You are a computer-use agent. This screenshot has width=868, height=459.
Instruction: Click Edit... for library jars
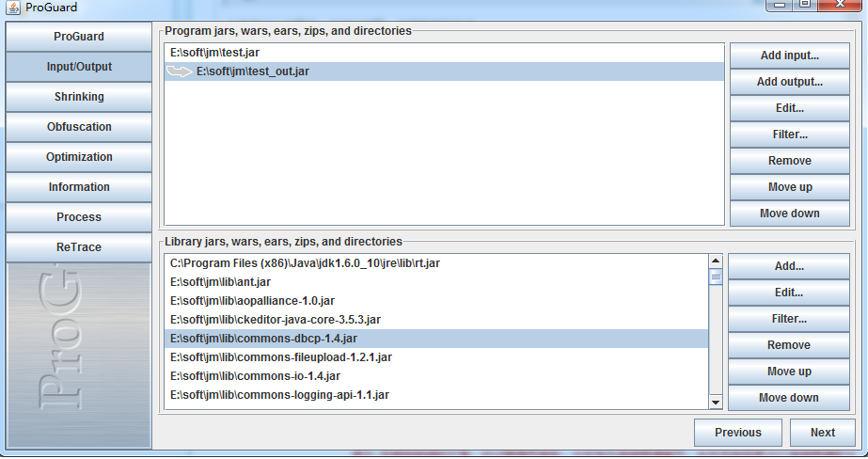tap(789, 293)
